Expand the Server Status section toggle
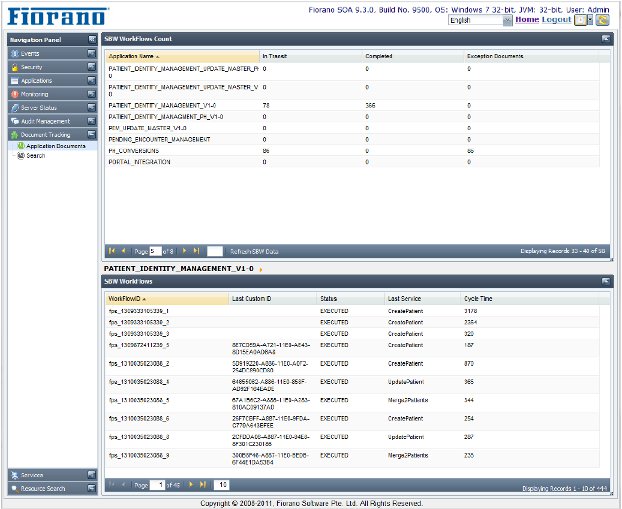 tap(92, 107)
